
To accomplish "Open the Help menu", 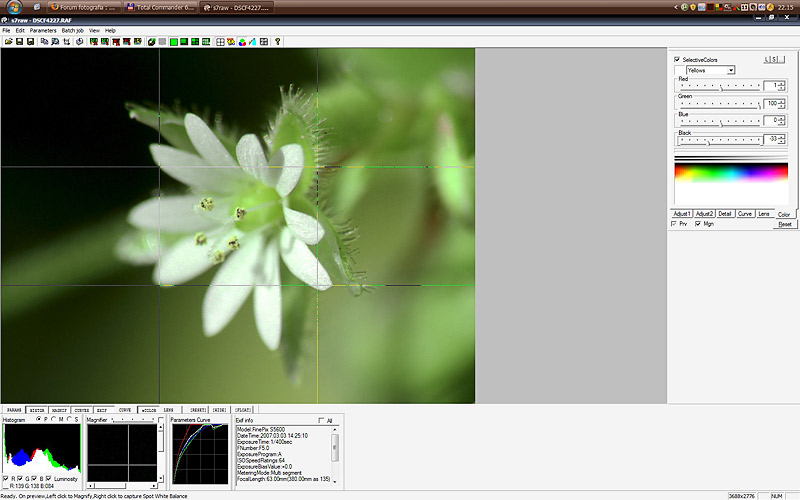I will [x=110, y=31].
